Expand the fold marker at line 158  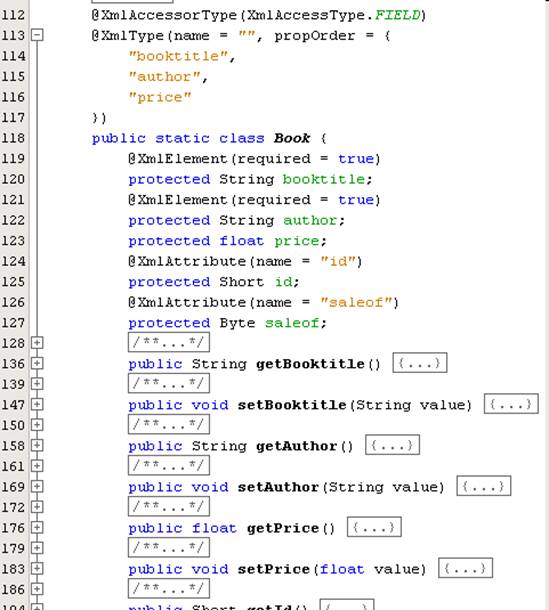click(x=37, y=445)
